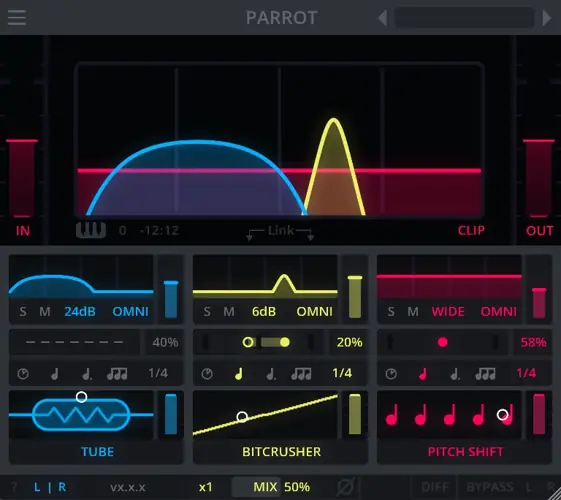Open the hamburger menu icon
This screenshot has width=561, height=500.
coord(16,18)
